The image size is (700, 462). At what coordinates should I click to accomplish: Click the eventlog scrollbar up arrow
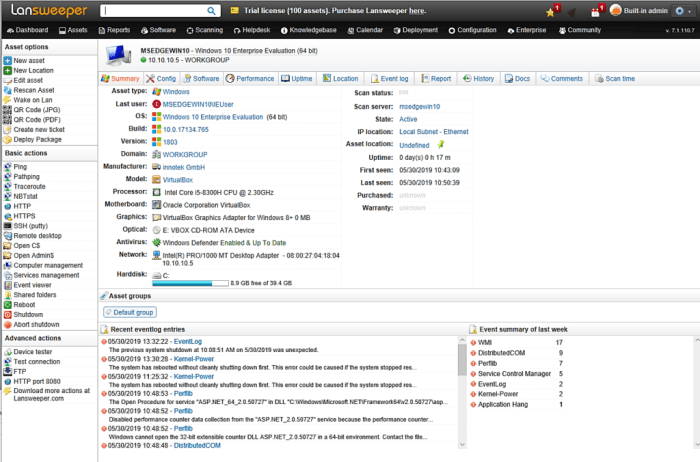point(462,341)
